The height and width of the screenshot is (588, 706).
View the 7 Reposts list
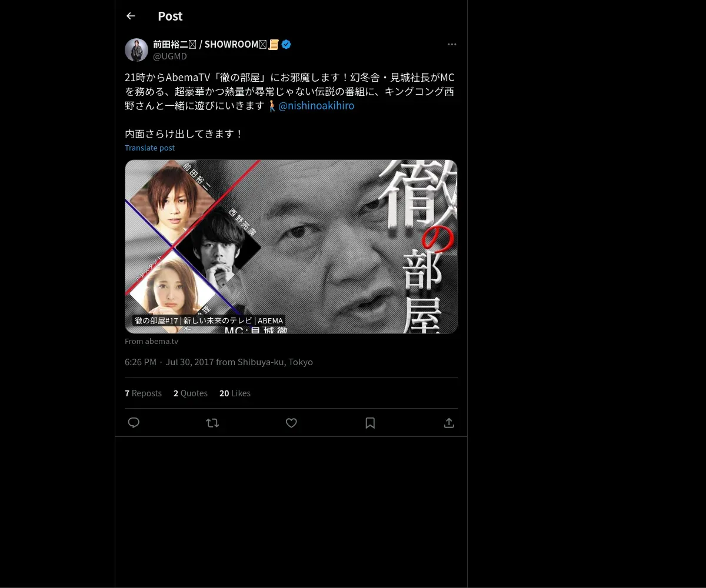[x=143, y=393]
